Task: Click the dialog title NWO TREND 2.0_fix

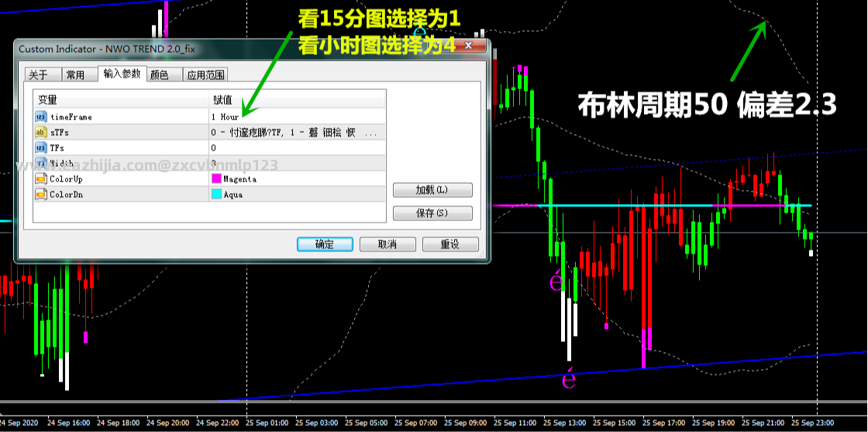Action: [x=149, y=50]
